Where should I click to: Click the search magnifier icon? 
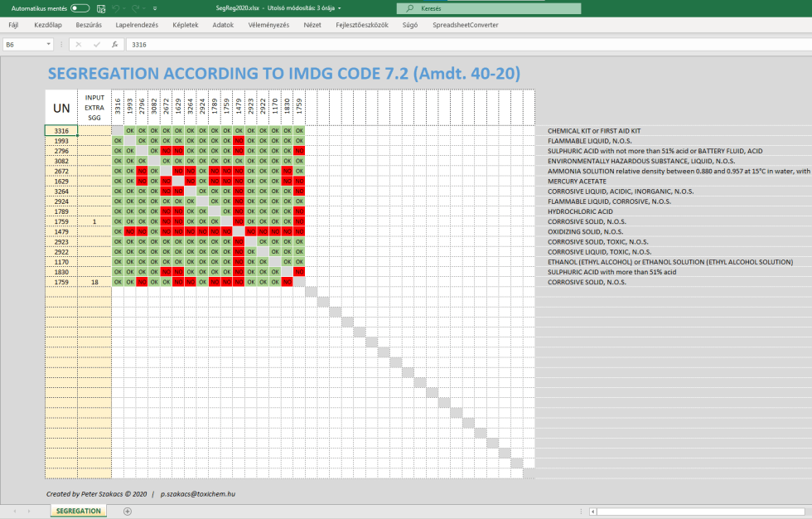click(411, 8)
